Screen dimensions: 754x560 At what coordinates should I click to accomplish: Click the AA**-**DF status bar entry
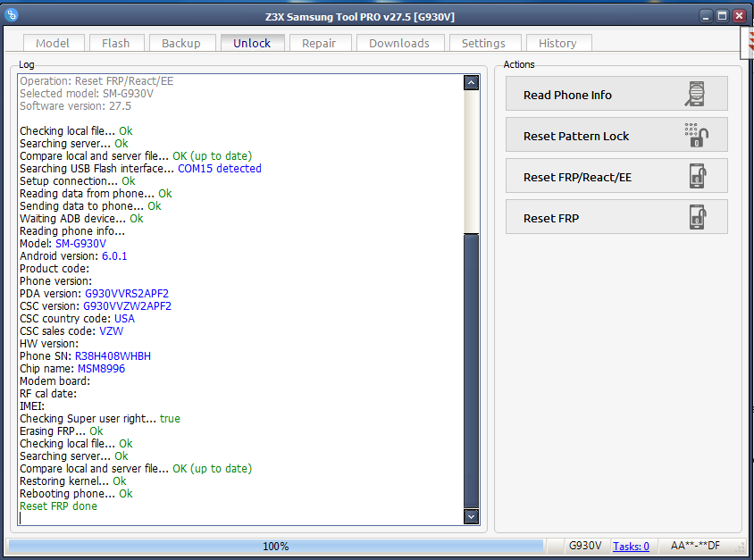click(x=695, y=546)
